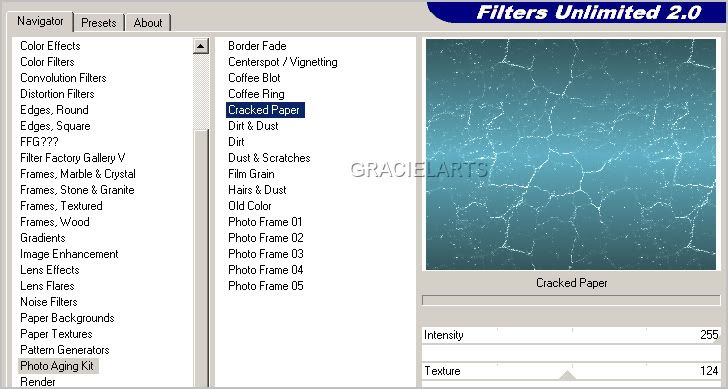The height and width of the screenshot is (389, 728).
Task: Select the Color Effects category
Action: pos(50,46)
